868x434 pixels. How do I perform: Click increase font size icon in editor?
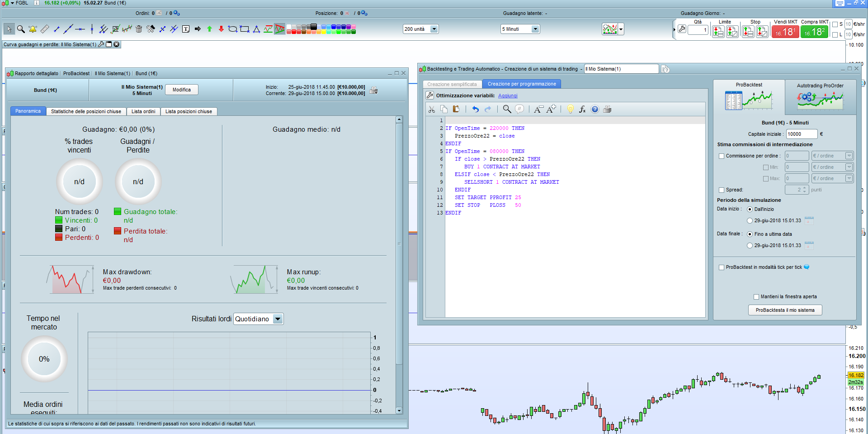[551, 109]
